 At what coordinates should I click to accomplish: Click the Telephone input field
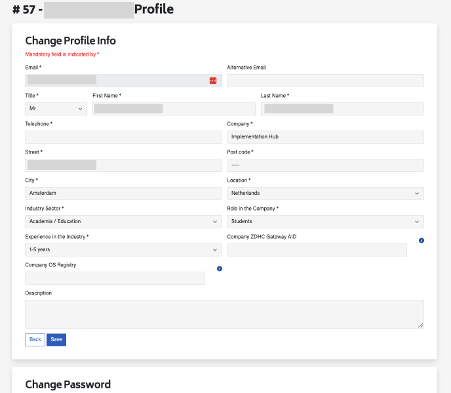point(123,137)
